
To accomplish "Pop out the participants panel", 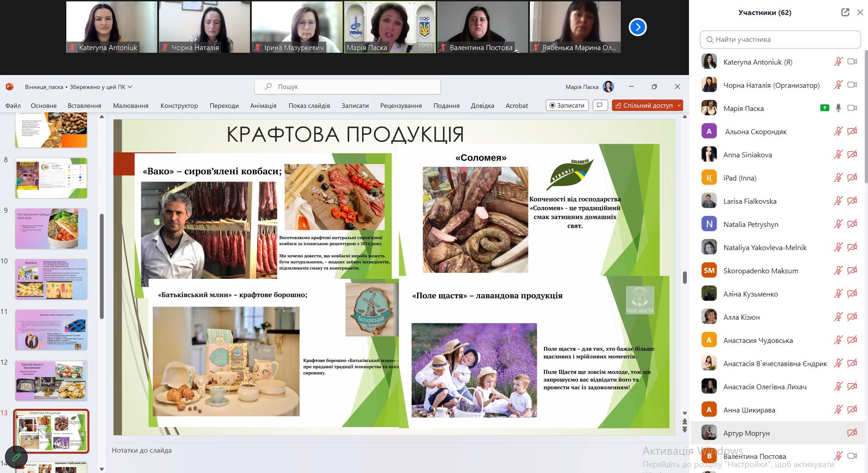I will [845, 13].
